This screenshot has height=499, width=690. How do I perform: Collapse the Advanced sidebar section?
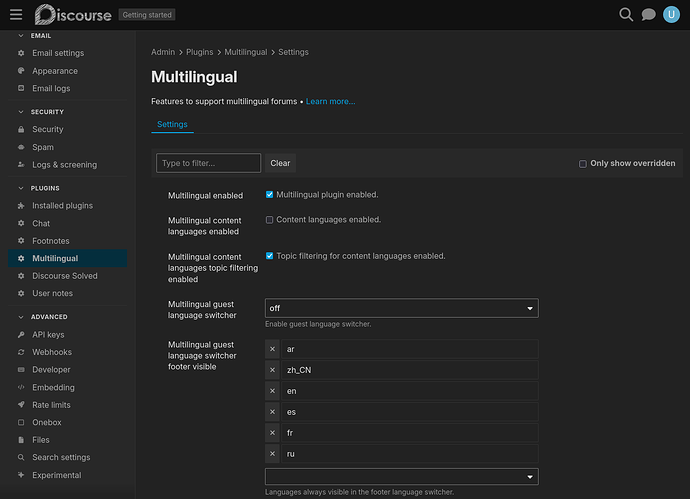point(21,317)
